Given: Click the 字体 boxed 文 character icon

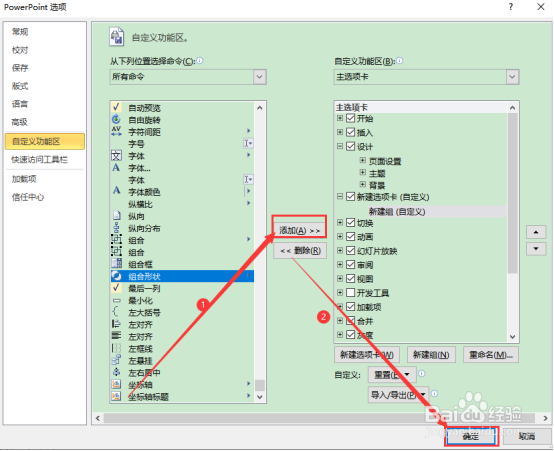Looking at the screenshot, I should point(116,156).
